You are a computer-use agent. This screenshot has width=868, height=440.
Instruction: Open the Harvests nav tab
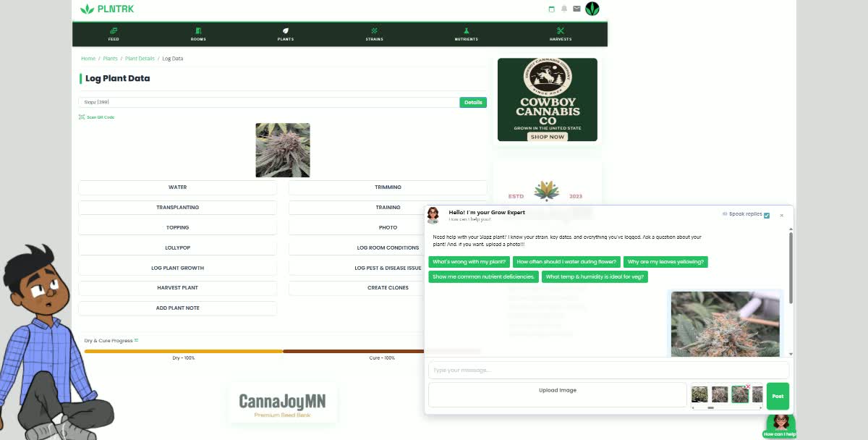click(x=560, y=34)
